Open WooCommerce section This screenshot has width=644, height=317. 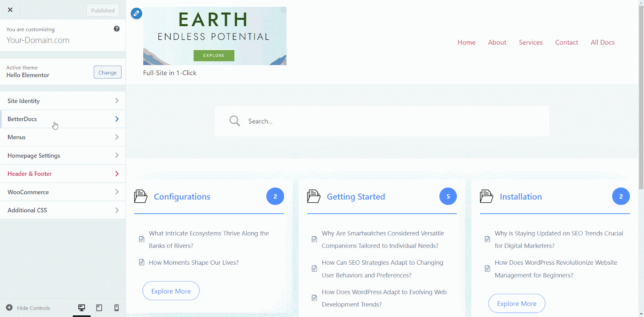coord(63,192)
